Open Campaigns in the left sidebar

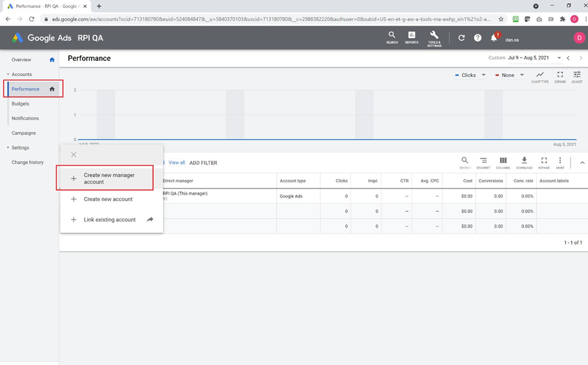coord(24,133)
